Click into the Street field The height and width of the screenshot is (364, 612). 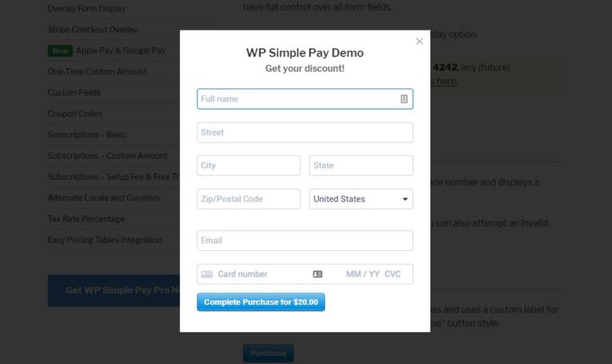click(x=305, y=132)
